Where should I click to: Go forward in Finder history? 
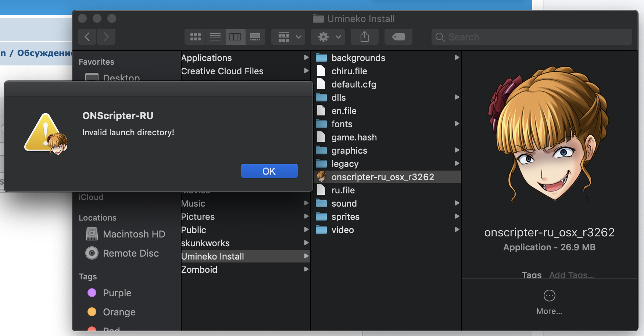(106, 37)
